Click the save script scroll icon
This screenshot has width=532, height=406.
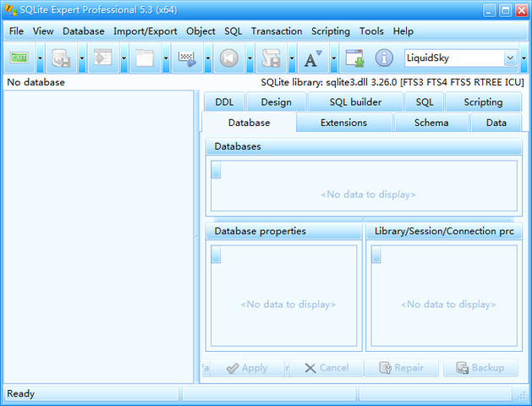(271, 58)
